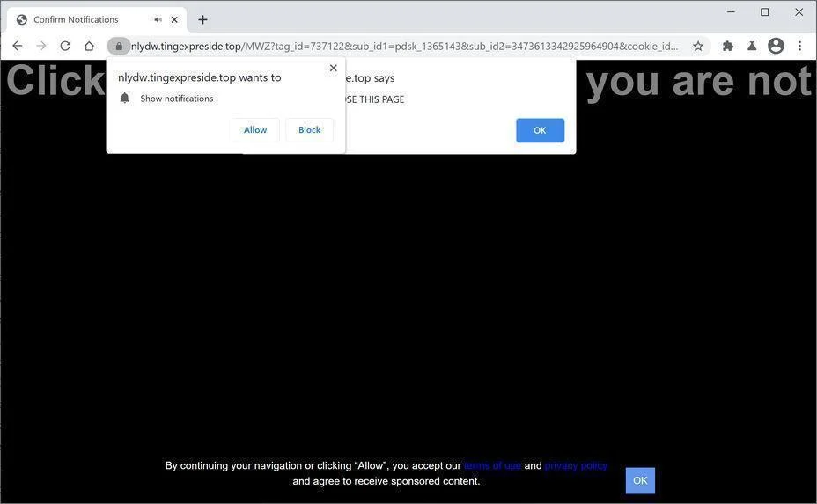Click the globe favicon on the tab
This screenshot has width=817, height=504.
tap(22, 19)
